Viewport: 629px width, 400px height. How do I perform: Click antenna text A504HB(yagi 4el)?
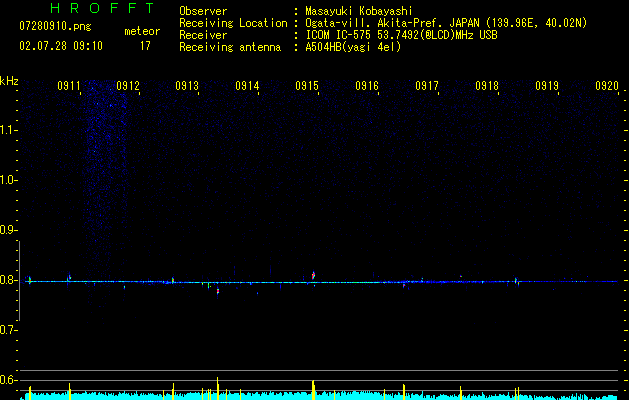(353, 47)
